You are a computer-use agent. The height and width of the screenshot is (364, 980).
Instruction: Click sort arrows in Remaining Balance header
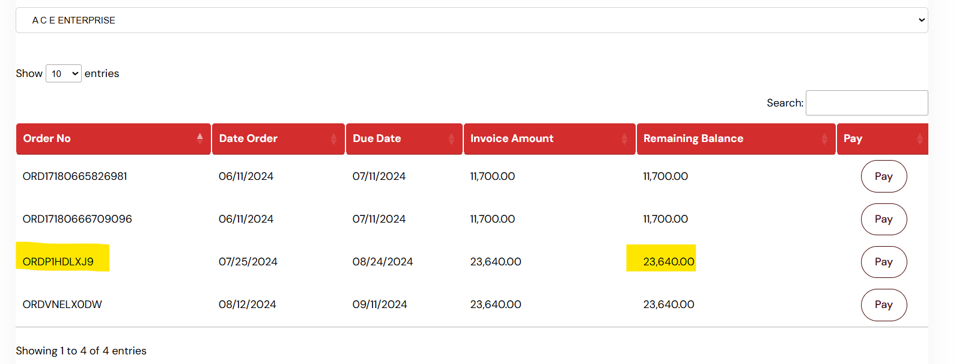point(824,139)
